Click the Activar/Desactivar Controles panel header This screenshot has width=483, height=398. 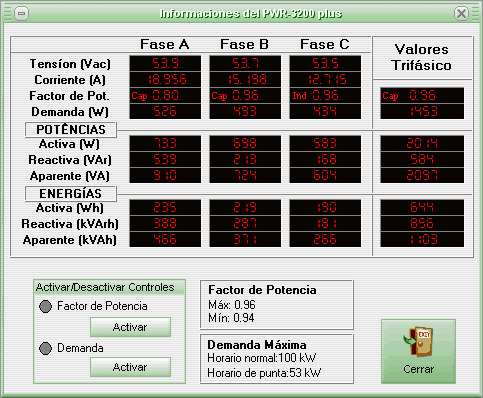[x=109, y=287]
